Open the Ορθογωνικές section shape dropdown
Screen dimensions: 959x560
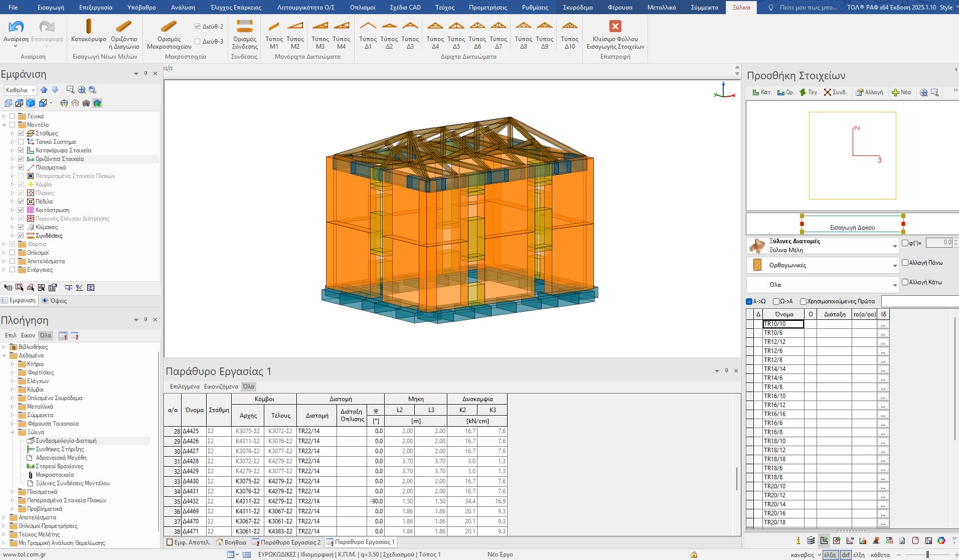[x=894, y=266]
